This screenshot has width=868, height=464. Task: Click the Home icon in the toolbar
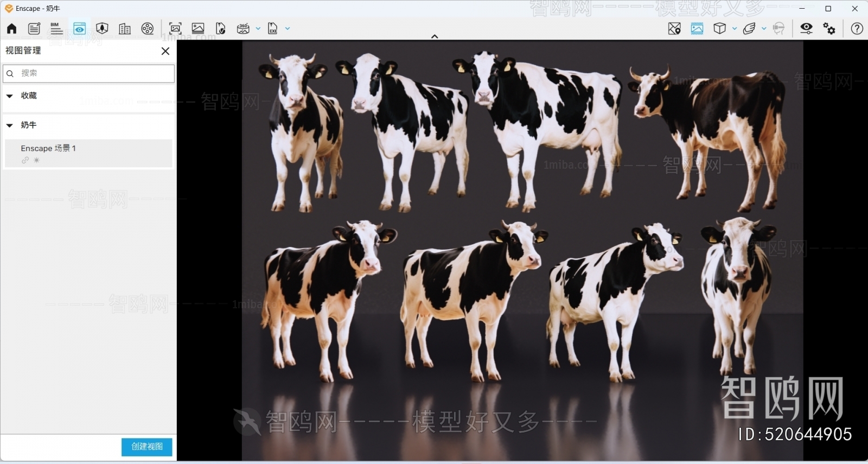point(11,29)
